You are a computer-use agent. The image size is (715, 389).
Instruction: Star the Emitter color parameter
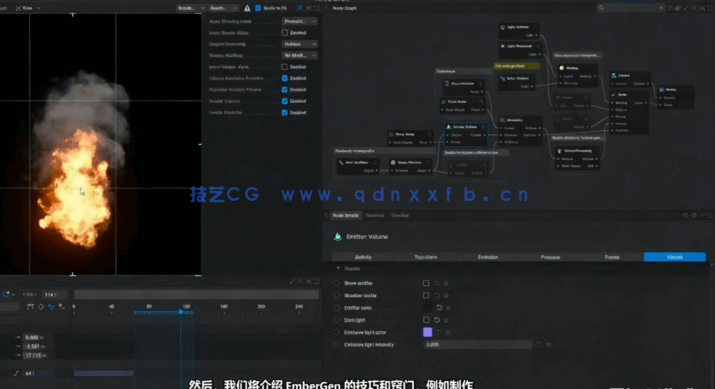click(x=448, y=308)
